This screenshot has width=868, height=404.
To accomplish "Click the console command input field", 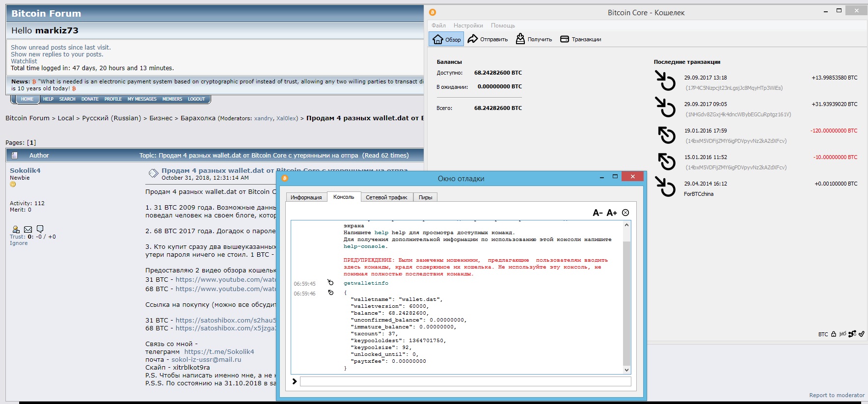I will point(465,381).
